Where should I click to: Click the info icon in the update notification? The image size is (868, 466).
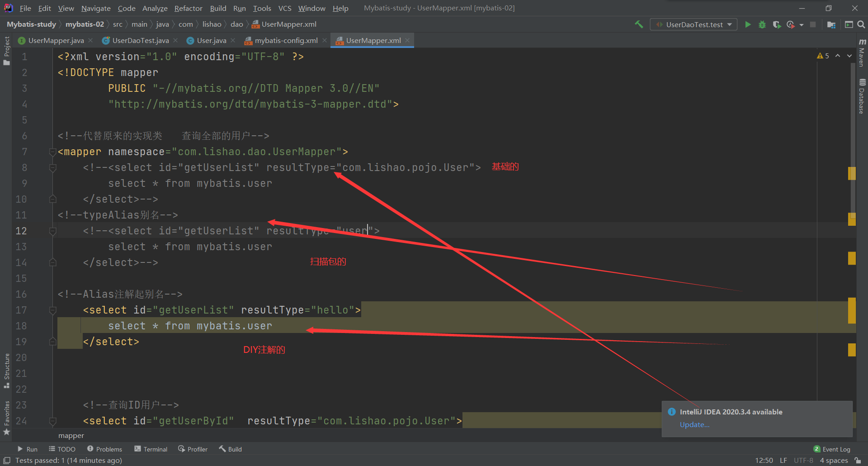click(672, 412)
